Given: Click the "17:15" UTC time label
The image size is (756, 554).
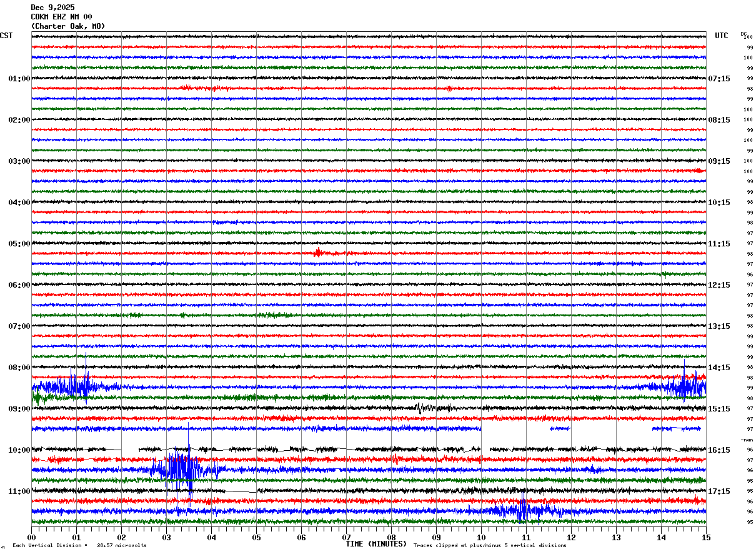Looking at the screenshot, I should (719, 491).
